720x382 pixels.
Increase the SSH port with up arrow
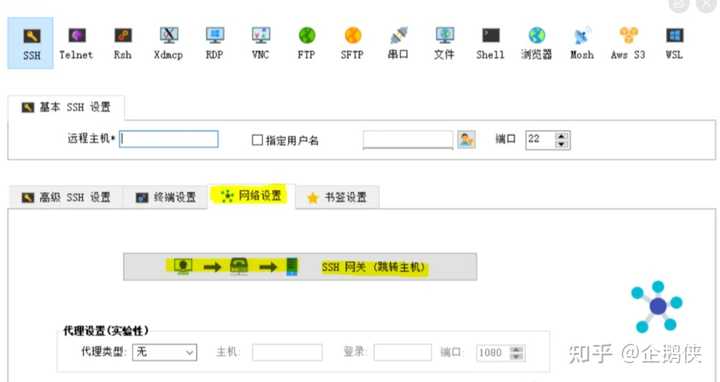(562, 136)
